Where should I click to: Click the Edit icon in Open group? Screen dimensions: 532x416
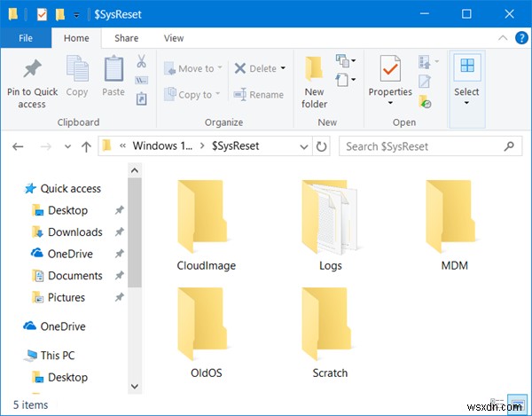[425, 82]
